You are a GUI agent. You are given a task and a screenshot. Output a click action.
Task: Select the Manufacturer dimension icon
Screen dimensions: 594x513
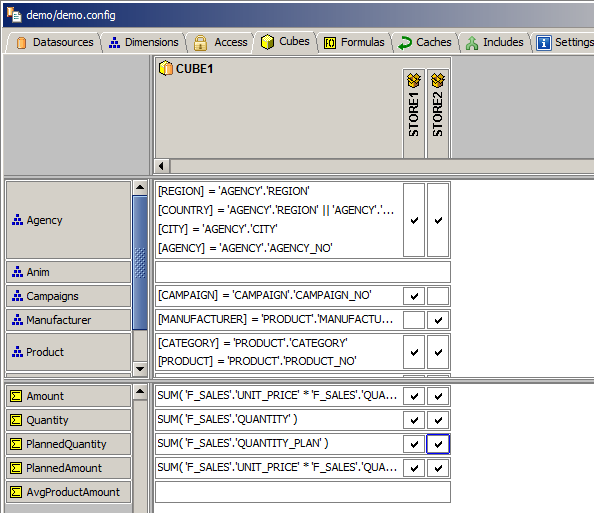(17, 320)
